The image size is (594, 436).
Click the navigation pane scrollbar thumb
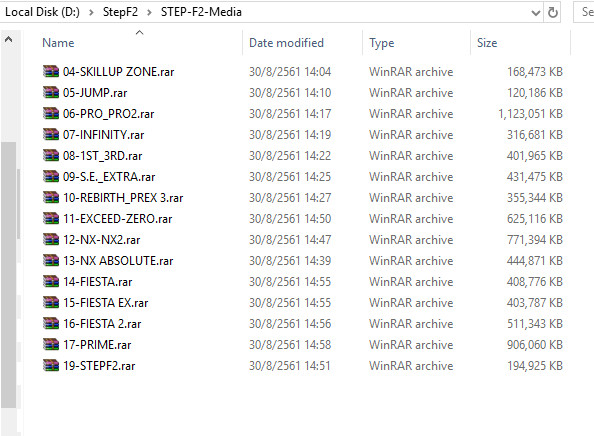click(x=8, y=275)
